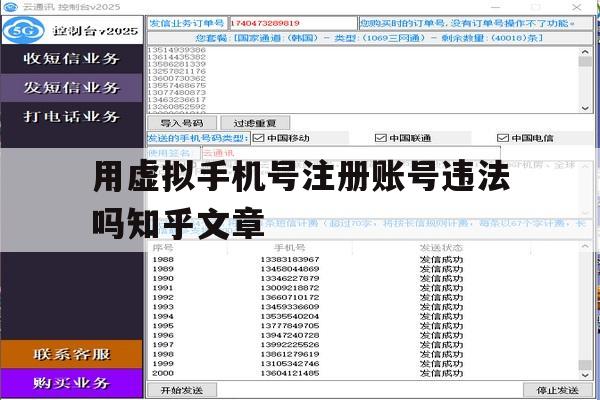
Task: Select phone number 13458044869
Action: 290,269
